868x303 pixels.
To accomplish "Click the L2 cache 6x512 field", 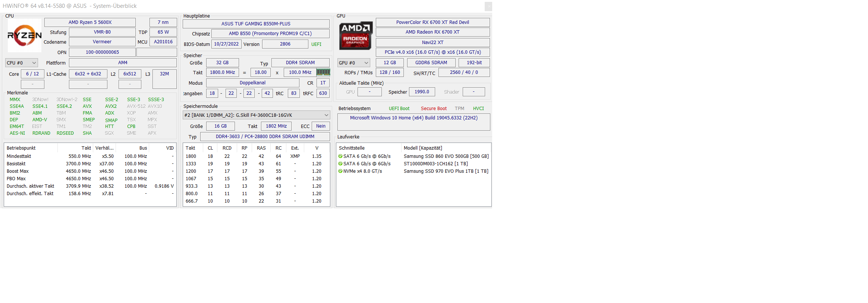I will pyautogui.click(x=130, y=74).
